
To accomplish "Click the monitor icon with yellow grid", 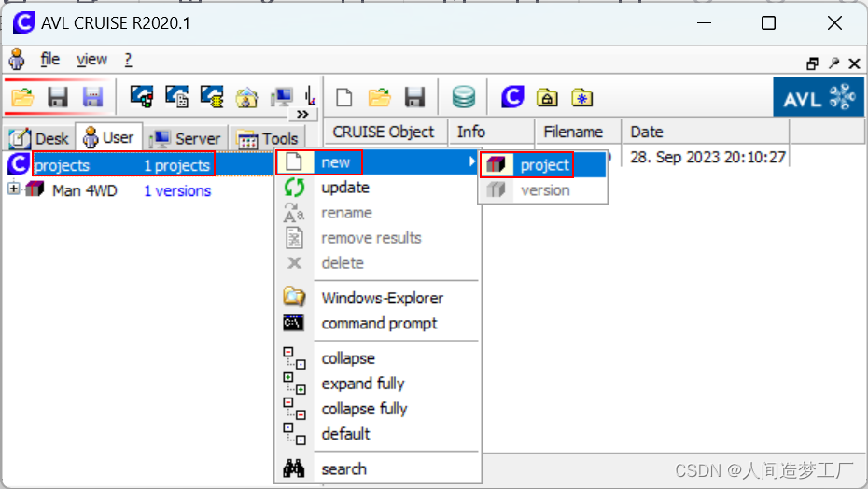I will click(212, 97).
